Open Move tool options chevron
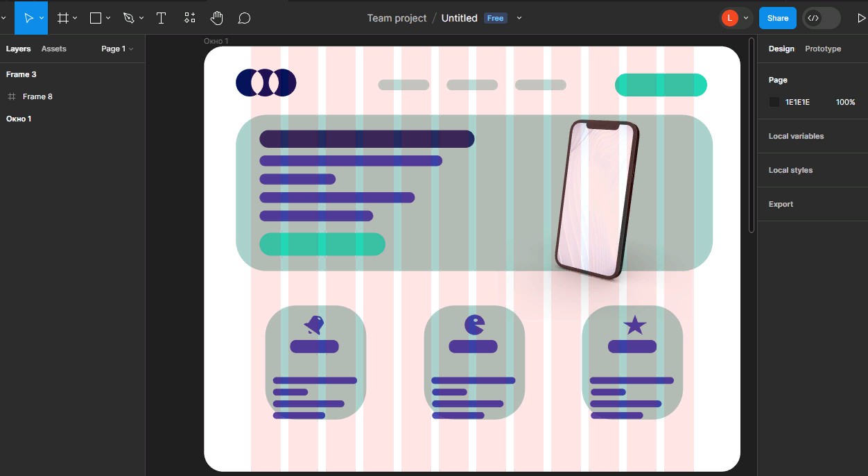 [x=42, y=18]
